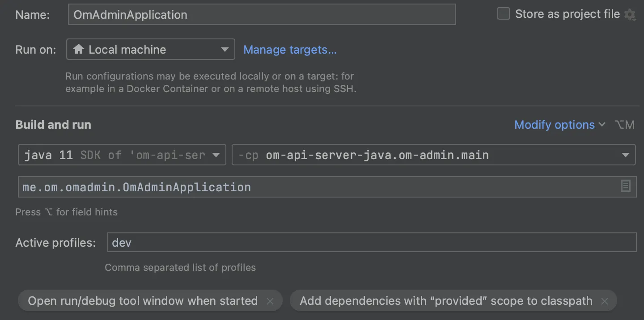Focus the main class field OmAdminApplication
The width and height of the screenshot is (644, 320).
click(313, 187)
